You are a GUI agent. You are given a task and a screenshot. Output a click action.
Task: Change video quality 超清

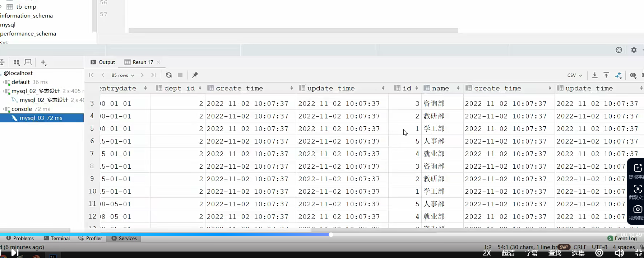508,253
